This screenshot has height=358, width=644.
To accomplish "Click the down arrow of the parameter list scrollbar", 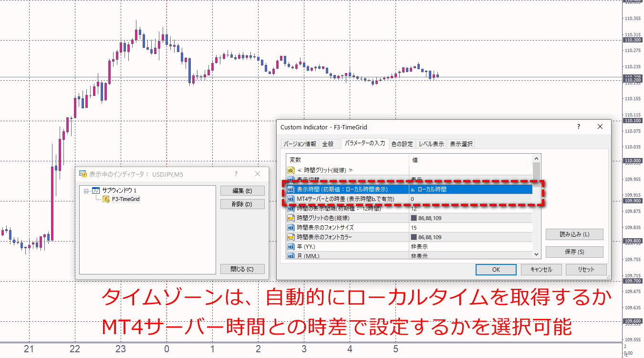I will point(536,253).
